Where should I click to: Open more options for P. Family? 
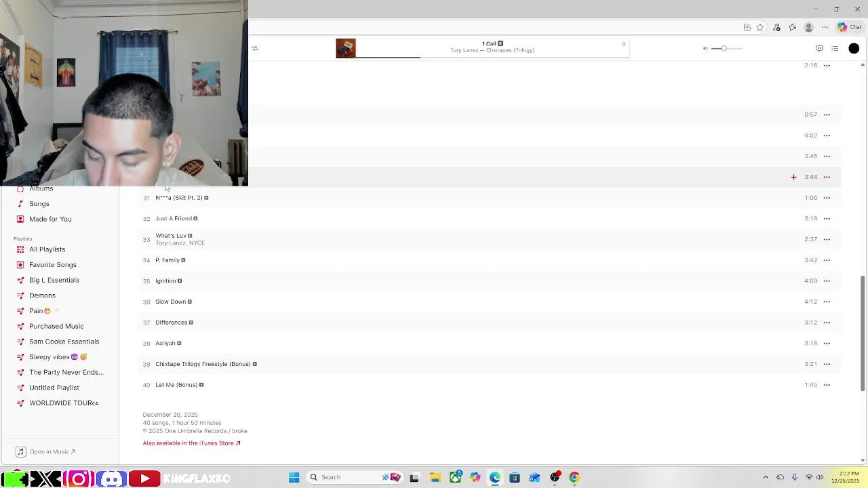[x=827, y=260]
